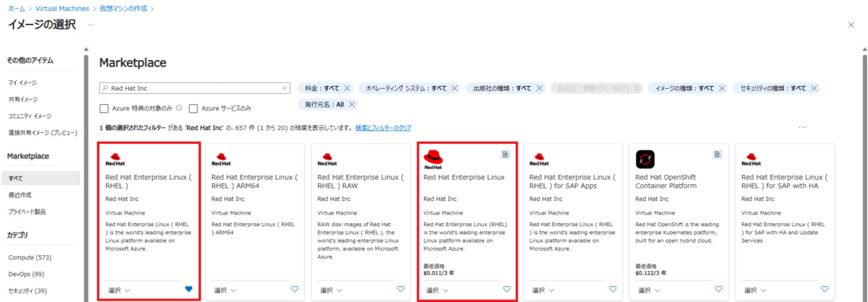Favorite the RHEL for SAP with HA heart icon
Image resolution: width=868 pixels, height=302 pixels.
pyautogui.click(x=825, y=289)
